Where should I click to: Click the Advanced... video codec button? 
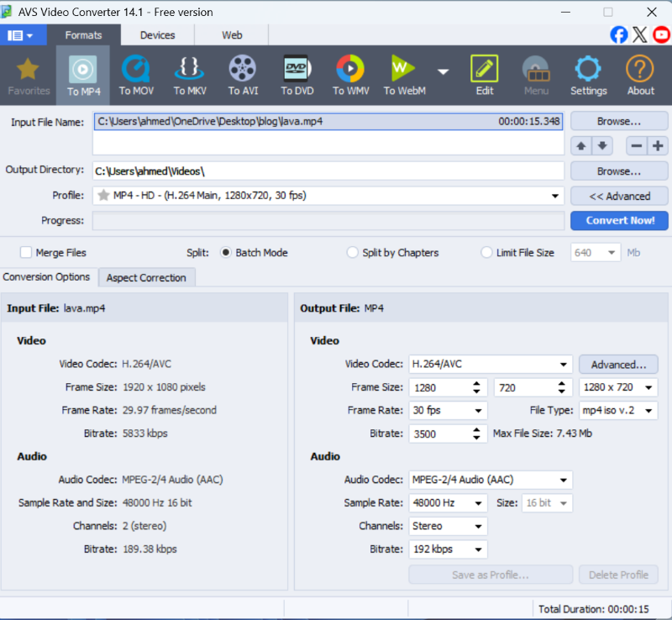[618, 365]
